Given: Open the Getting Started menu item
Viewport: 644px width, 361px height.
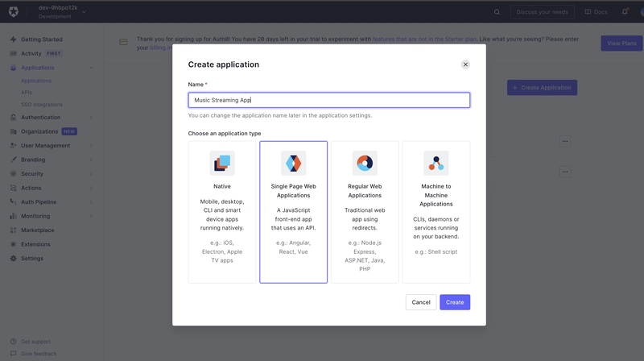Looking at the screenshot, I should pos(41,39).
